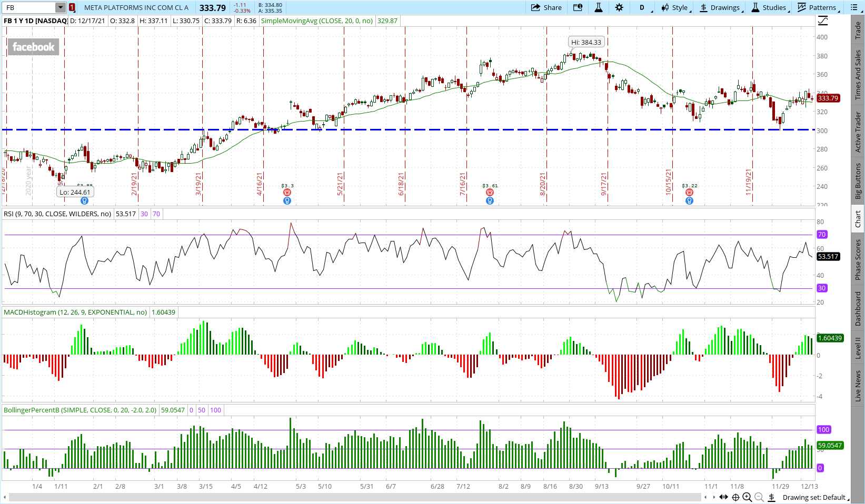Click the FB 1 Y 1D [NASDAQ] chart label
The width and height of the screenshot is (865, 504).
click(x=36, y=21)
